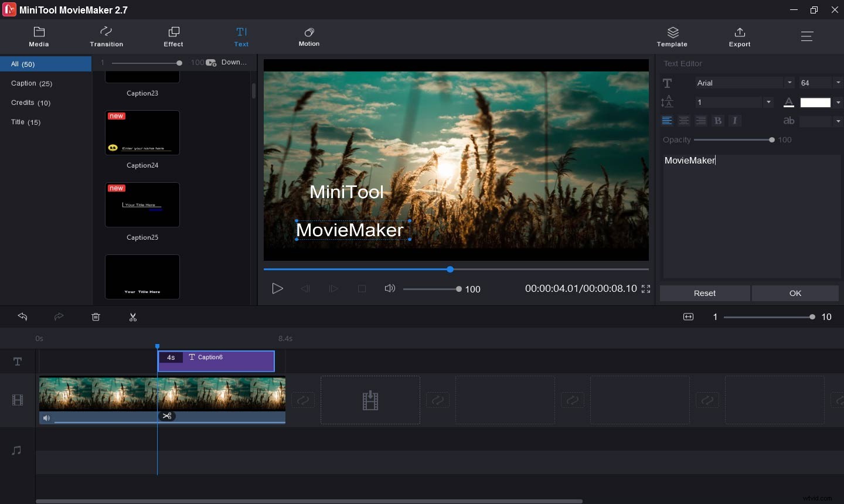Screen dimensions: 844x504
Task: Open the Arial font family dropdown
Action: tap(789, 83)
